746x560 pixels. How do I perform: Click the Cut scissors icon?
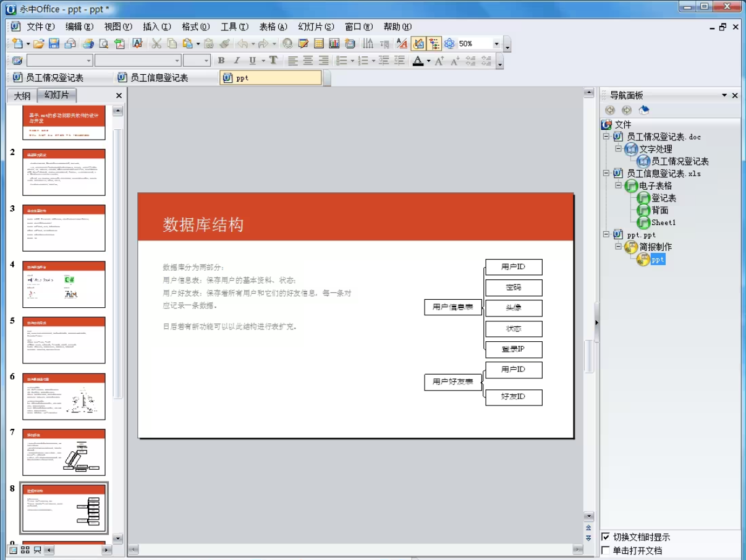[x=156, y=44]
